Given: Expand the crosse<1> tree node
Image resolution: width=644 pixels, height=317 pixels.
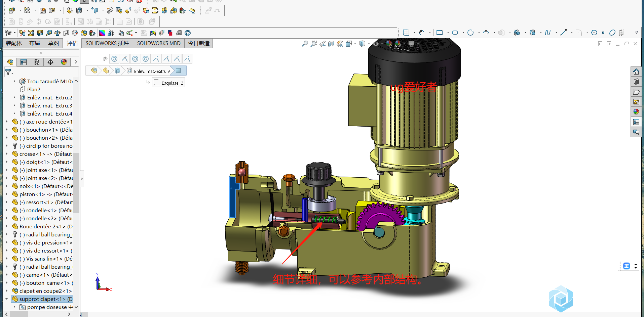Looking at the screenshot, I should (x=6, y=154).
